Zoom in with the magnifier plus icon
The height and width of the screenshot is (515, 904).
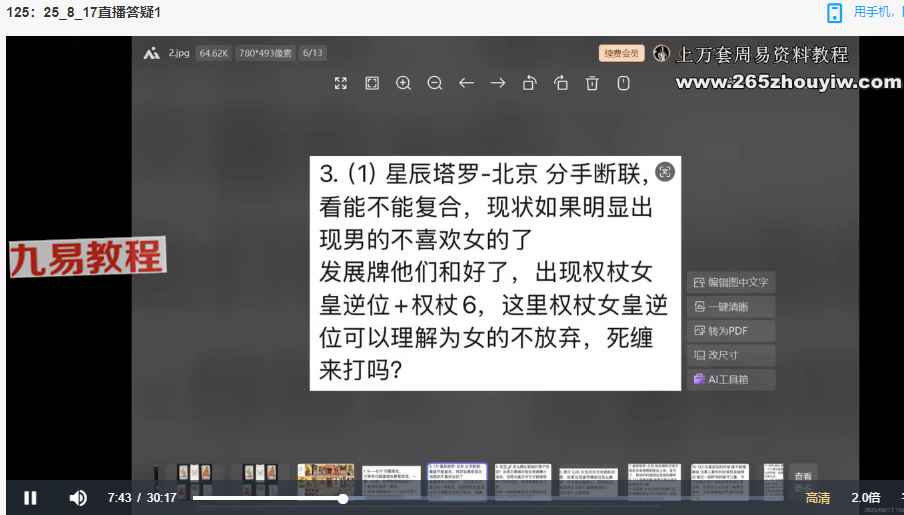pyautogui.click(x=403, y=84)
